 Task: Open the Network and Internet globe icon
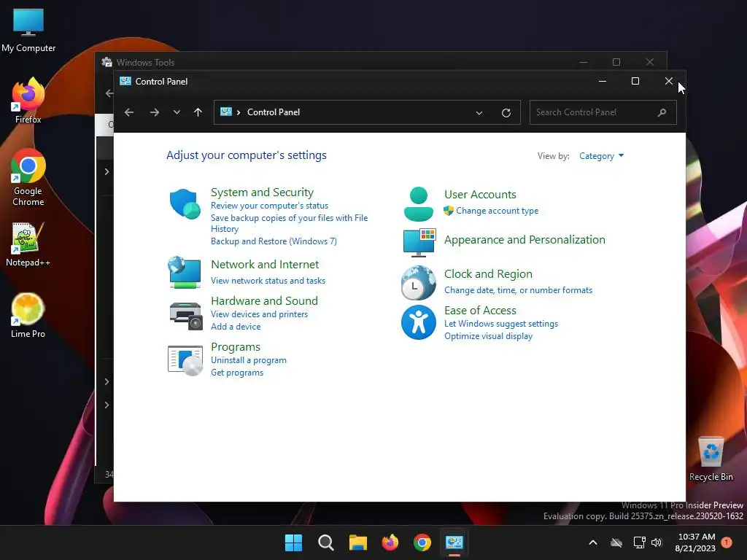pyautogui.click(x=185, y=273)
